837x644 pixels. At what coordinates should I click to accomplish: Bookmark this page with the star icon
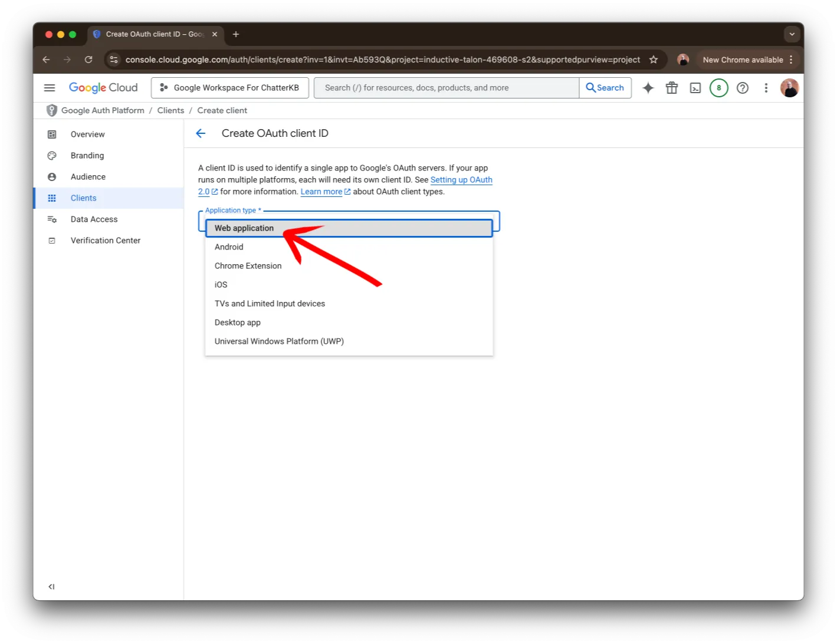(654, 60)
